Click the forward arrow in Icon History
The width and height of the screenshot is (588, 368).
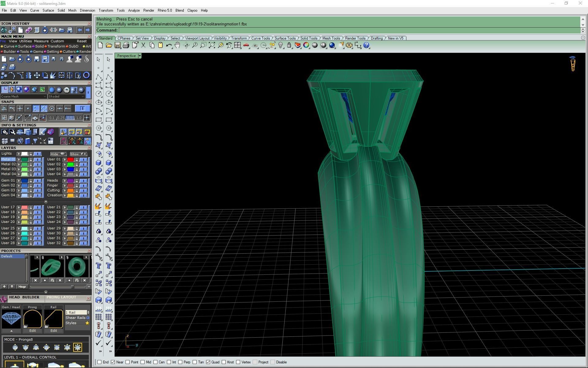click(88, 30)
